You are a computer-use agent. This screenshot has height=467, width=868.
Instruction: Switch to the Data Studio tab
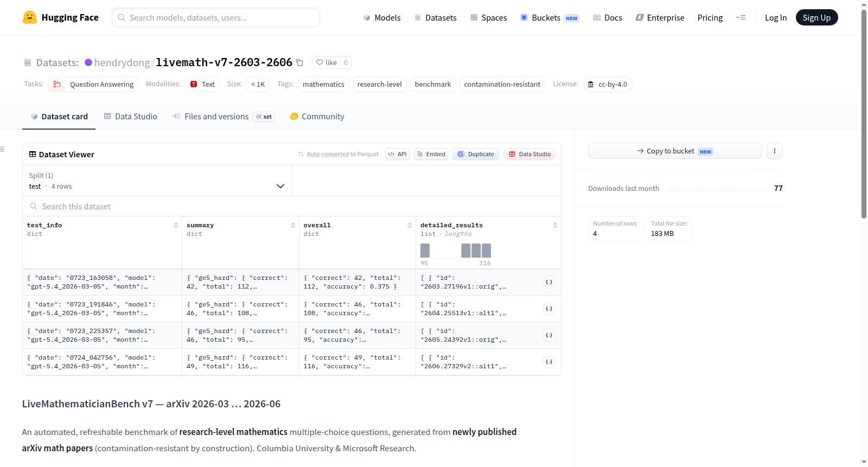coord(131,117)
